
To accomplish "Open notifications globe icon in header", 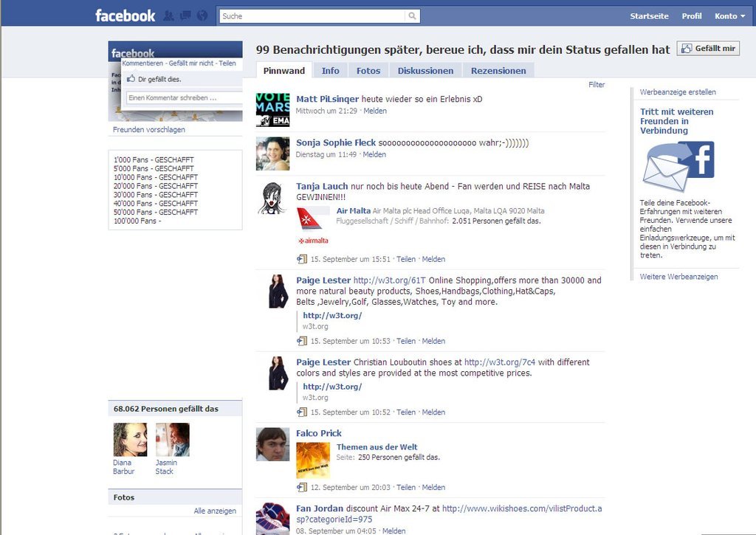I will [x=202, y=16].
